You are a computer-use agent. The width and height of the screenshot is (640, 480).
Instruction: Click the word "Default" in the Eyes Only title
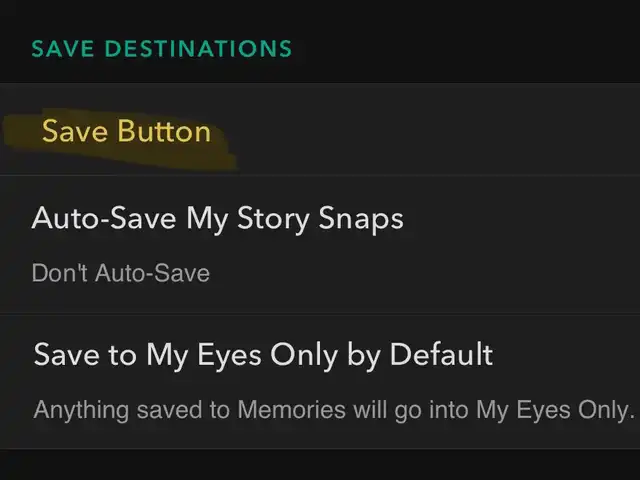(441, 354)
